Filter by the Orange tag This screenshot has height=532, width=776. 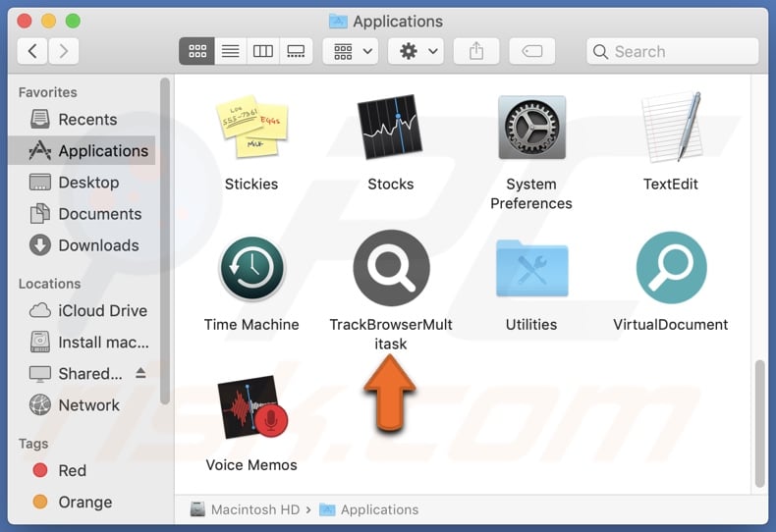click(83, 502)
